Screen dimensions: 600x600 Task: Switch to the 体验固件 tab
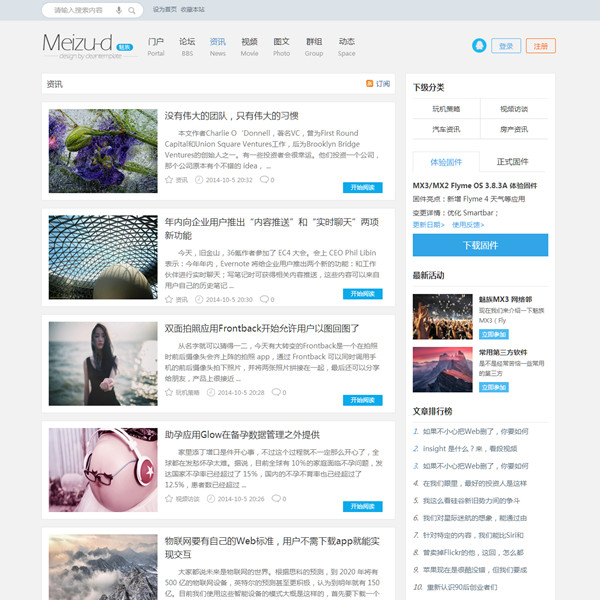point(446,162)
